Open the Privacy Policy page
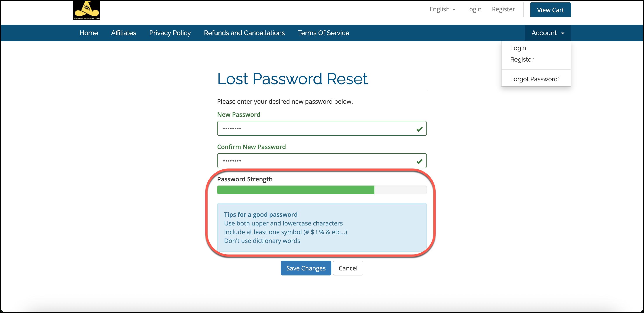The image size is (644, 313). (x=170, y=33)
